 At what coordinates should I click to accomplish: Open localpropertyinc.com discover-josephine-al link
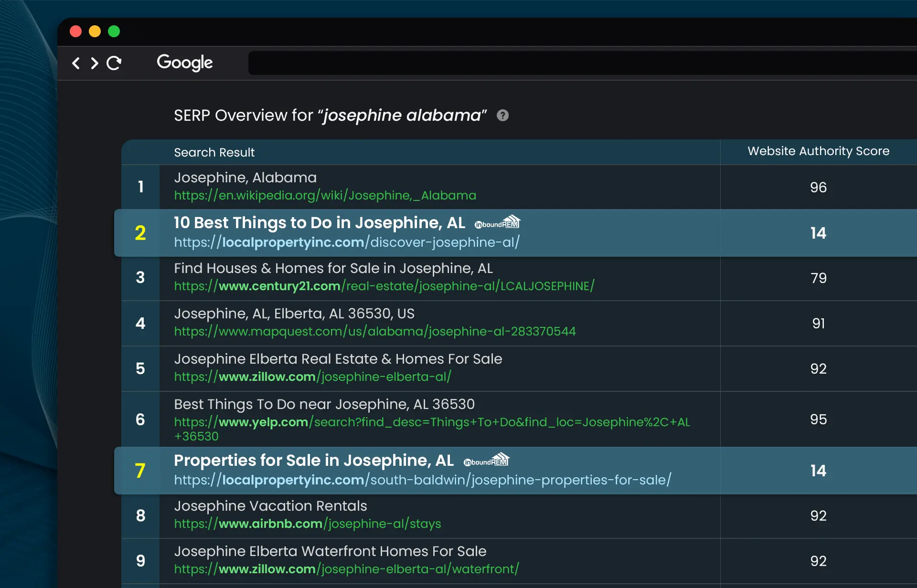[347, 242]
